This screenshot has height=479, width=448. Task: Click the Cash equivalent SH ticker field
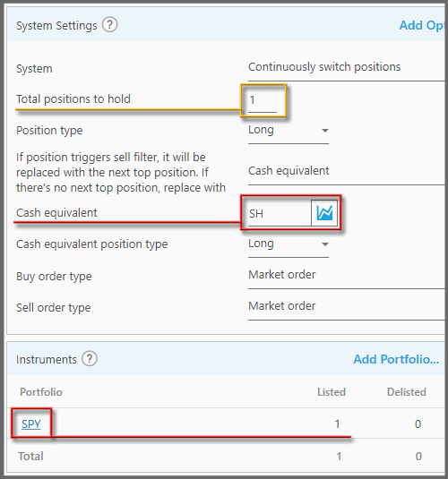pyautogui.click(x=280, y=213)
